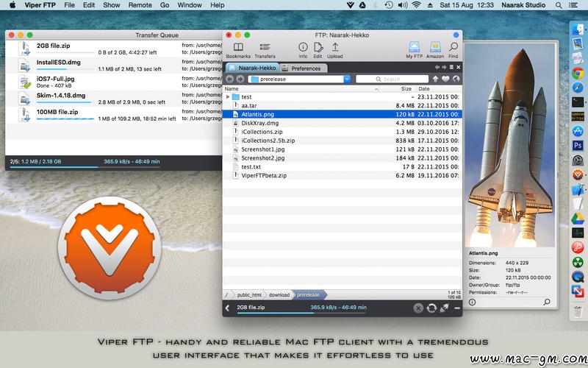
Task: Click the refresh transfer icon
Action: (431, 308)
